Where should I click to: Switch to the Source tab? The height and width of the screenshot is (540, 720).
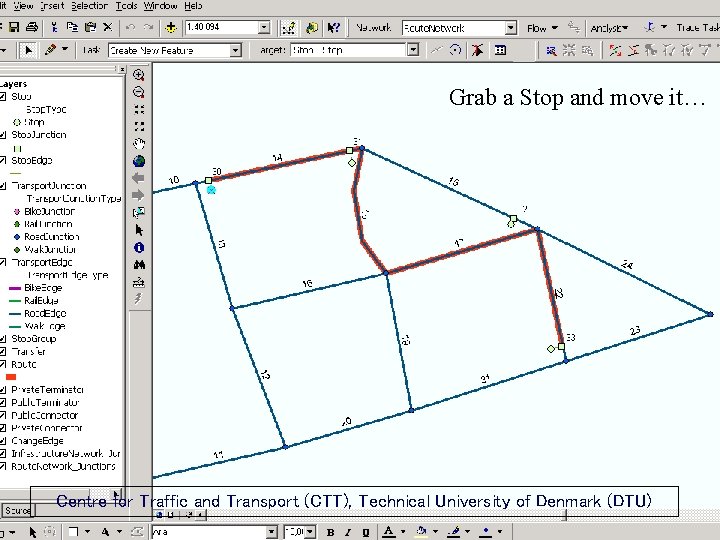pyautogui.click(x=17, y=511)
